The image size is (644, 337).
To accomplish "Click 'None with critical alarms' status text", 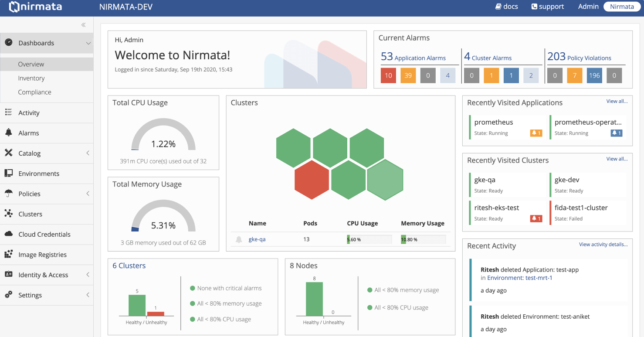I will [229, 288].
